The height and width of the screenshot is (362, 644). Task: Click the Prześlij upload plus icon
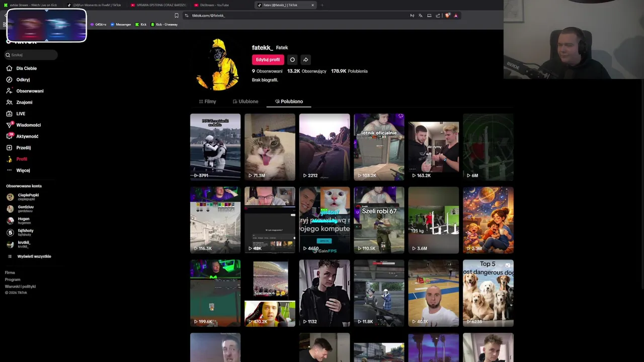click(x=9, y=148)
